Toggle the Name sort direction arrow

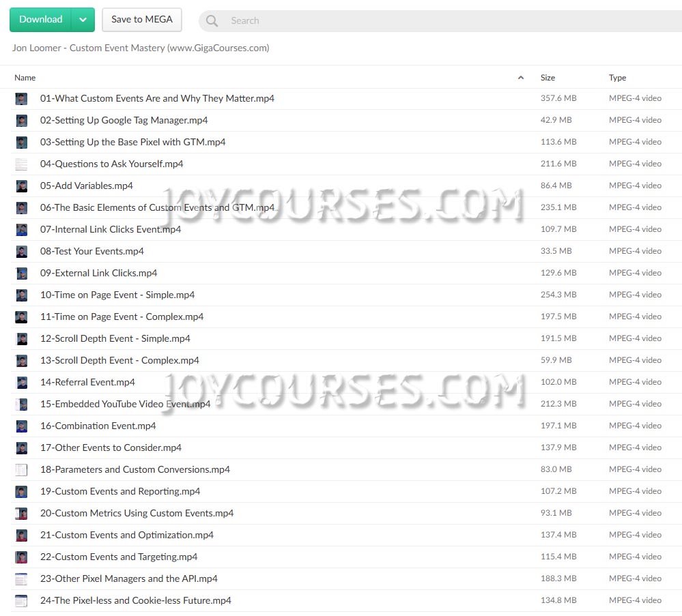tap(521, 78)
